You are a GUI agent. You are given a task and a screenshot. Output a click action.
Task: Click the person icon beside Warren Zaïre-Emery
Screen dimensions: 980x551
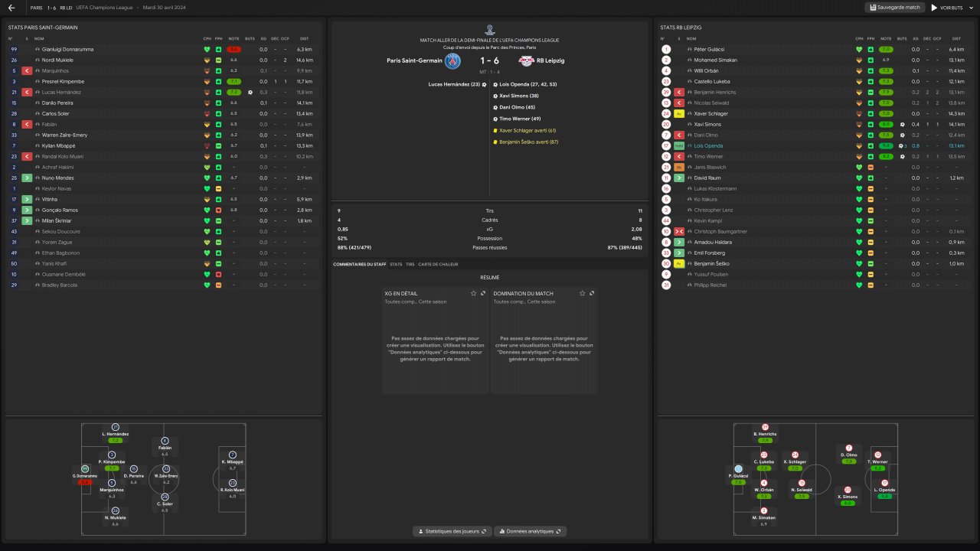pos(37,135)
